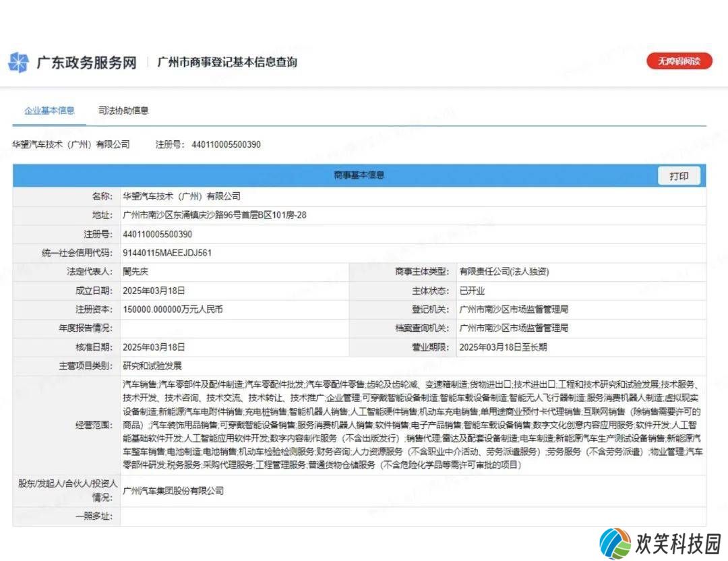Select the 成立日期 value 2025年03月18日
728x561 pixels.
pos(154,291)
